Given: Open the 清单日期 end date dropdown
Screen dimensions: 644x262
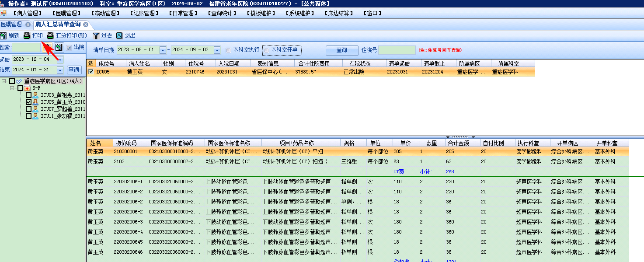Looking at the screenshot, I should pos(217,50).
